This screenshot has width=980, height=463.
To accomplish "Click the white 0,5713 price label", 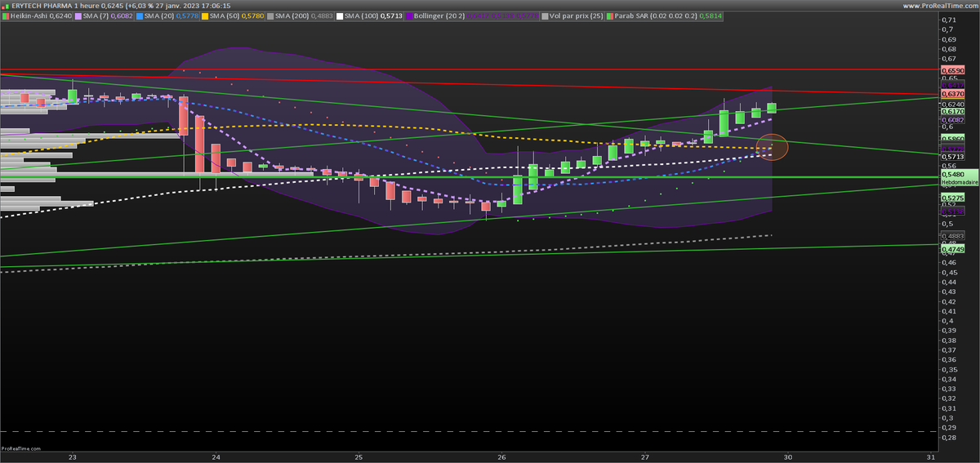I will (x=952, y=157).
